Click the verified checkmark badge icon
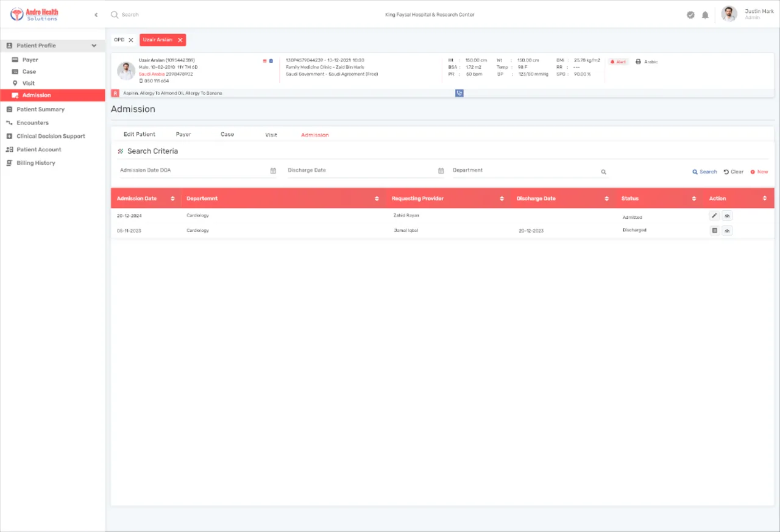 point(690,15)
